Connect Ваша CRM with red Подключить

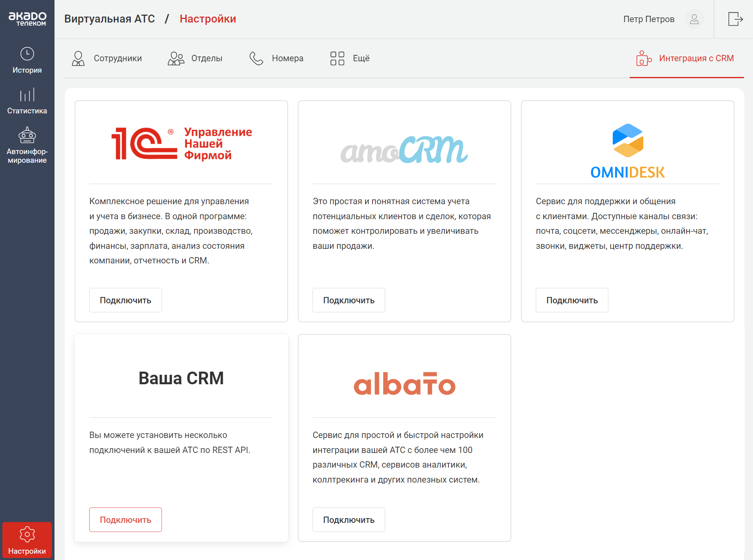pyautogui.click(x=126, y=520)
